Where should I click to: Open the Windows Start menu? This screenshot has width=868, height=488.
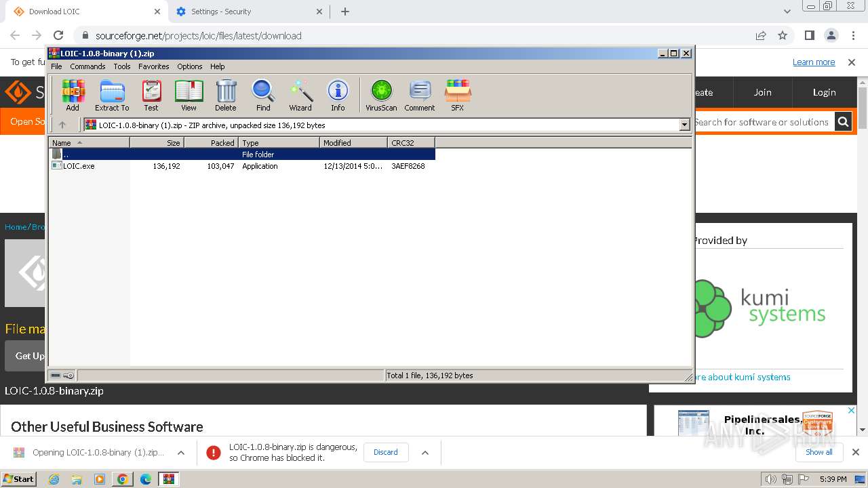(x=18, y=479)
